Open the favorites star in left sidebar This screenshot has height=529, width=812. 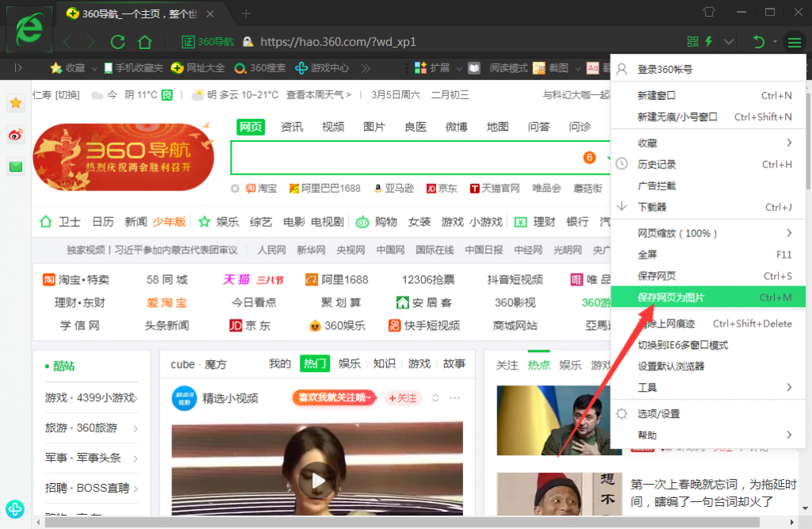[16, 103]
